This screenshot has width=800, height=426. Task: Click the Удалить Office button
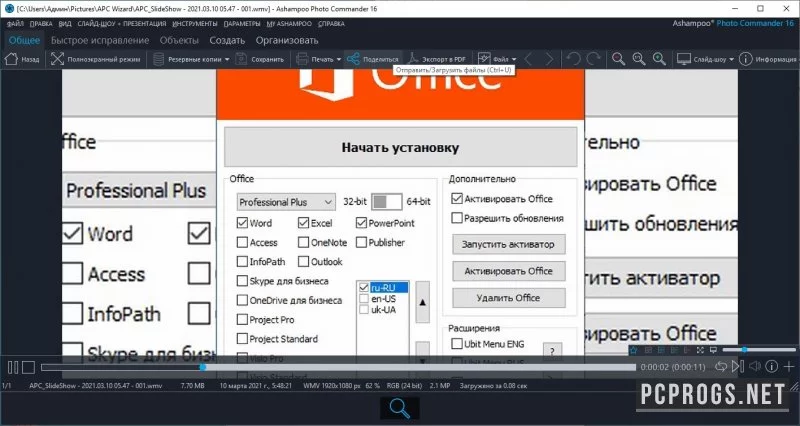click(x=508, y=298)
